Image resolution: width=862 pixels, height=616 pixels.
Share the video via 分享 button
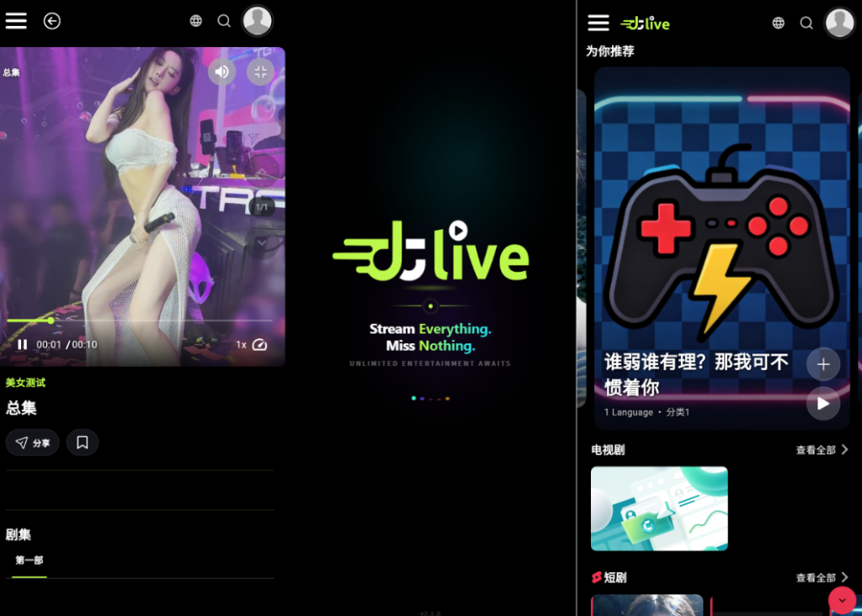[x=33, y=443]
